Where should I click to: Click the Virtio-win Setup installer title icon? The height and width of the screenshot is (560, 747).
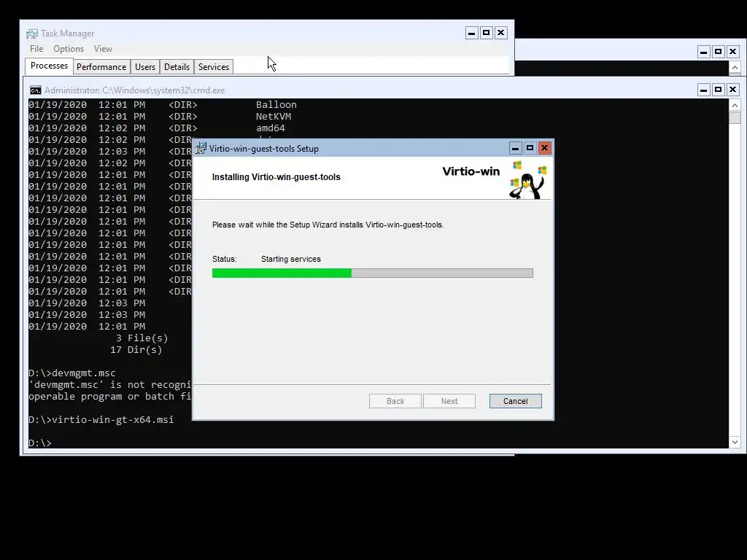click(201, 148)
